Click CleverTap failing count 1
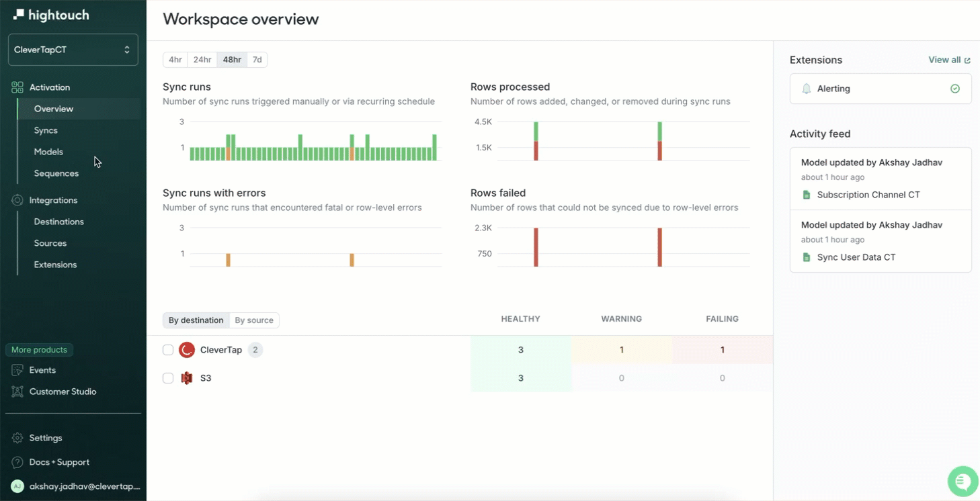980x501 pixels. (723, 350)
